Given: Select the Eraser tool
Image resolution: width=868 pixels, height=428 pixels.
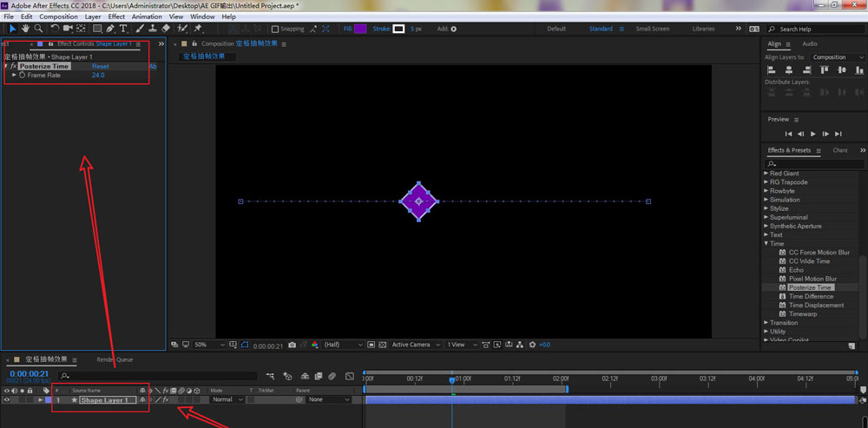Looking at the screenshot, I should [x=166, y=29].
